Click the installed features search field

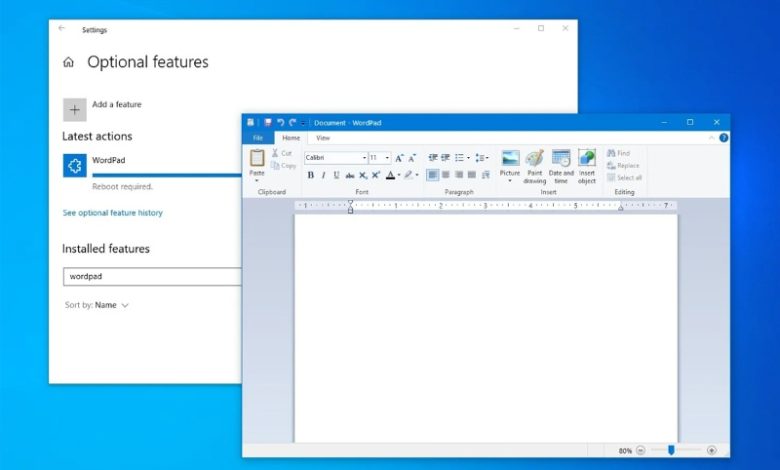point(152,277)
